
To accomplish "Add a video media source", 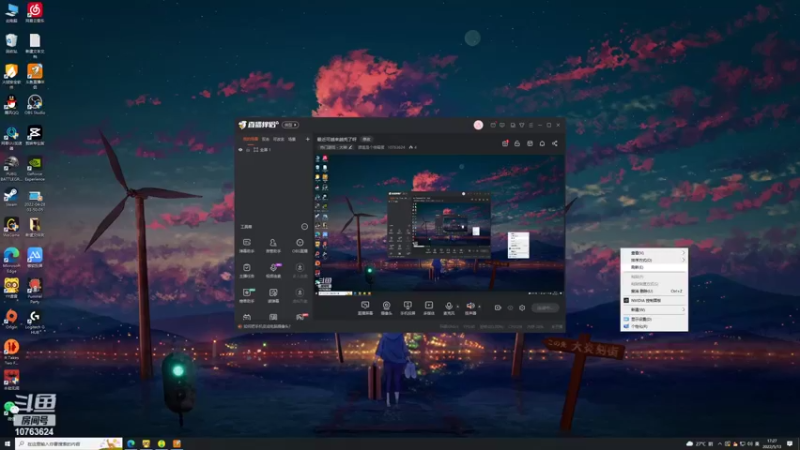I will coord(429,307).
